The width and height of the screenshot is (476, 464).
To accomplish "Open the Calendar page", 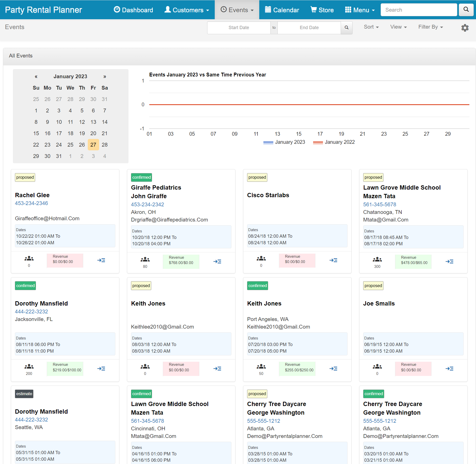I will [x=282, y=10].
